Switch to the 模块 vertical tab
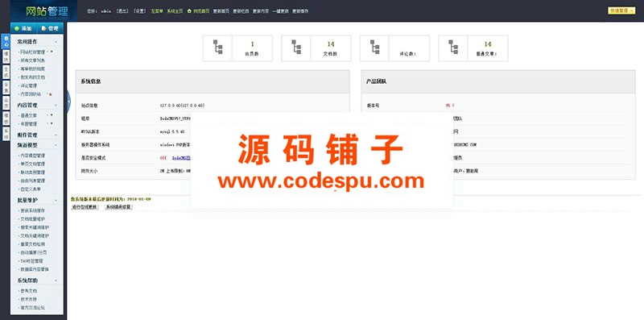 point(6,56)
